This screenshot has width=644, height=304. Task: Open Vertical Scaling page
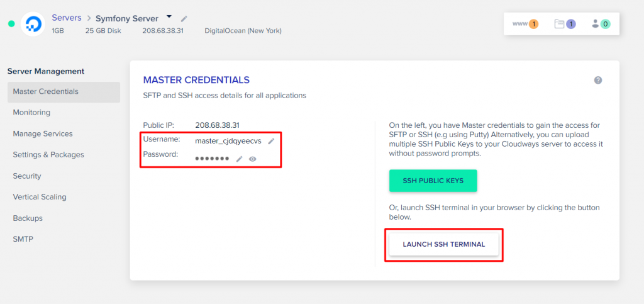point(40,197)
